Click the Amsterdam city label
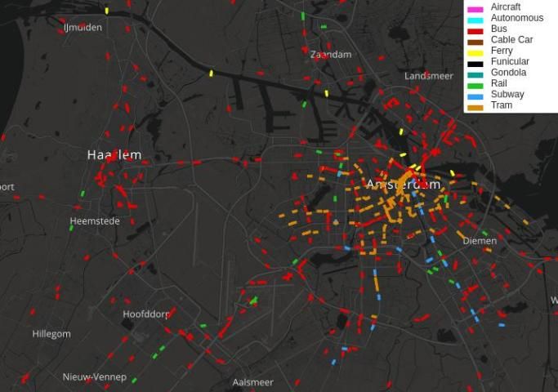 click(x=404, y=185)
